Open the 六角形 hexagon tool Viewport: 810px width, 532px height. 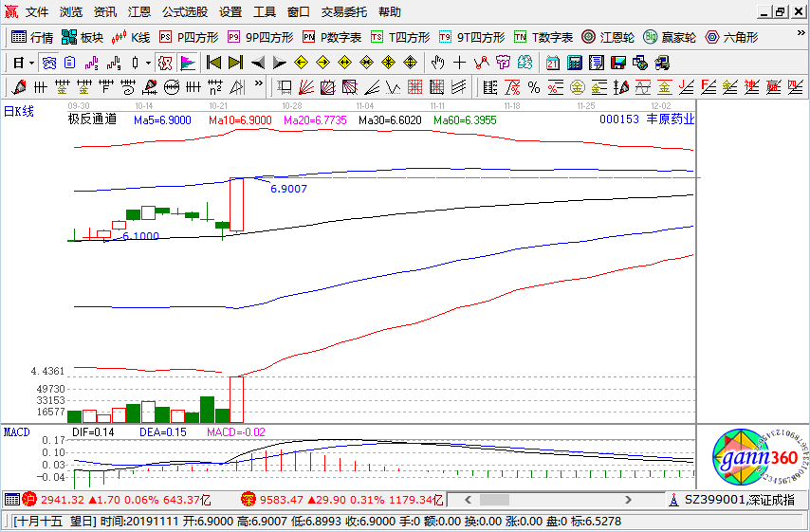point(731,37)
